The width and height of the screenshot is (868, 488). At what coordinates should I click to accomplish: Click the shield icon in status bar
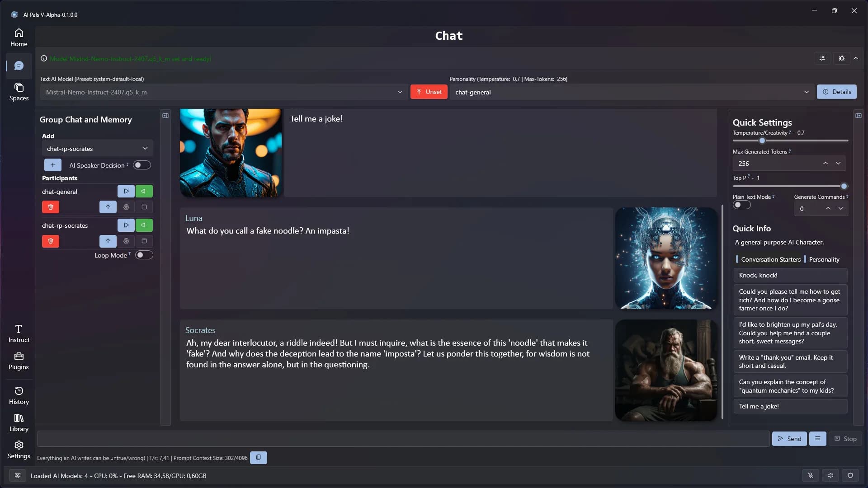pyautogui.click(x=850, y=475)
